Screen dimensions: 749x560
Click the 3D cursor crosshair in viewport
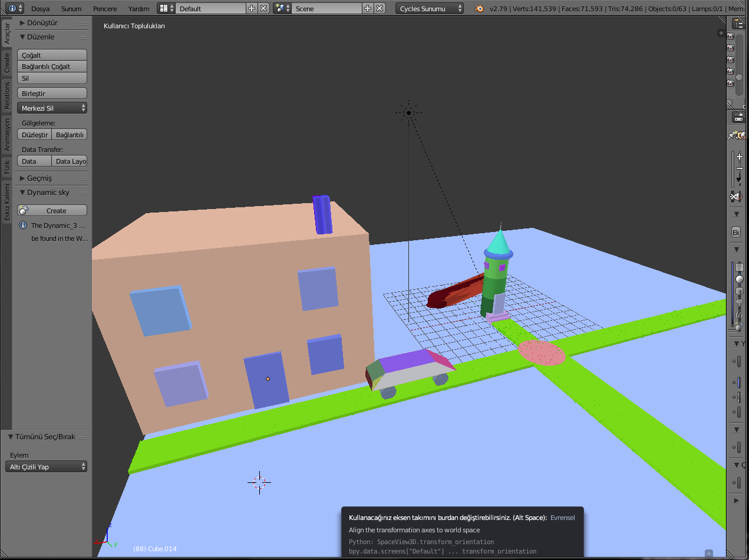pos(259,482)
